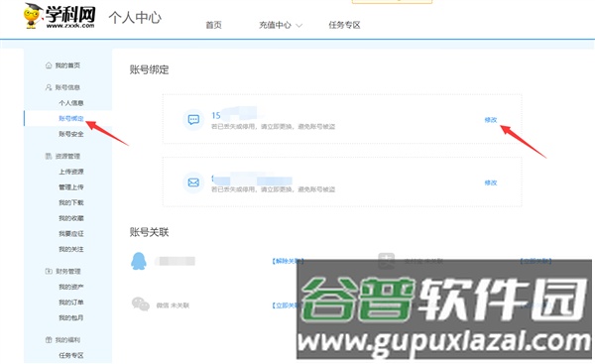Screen dimensions: 595x364
Task: Open 我的收藏 in the sidebar
Action: pos(71,218)
